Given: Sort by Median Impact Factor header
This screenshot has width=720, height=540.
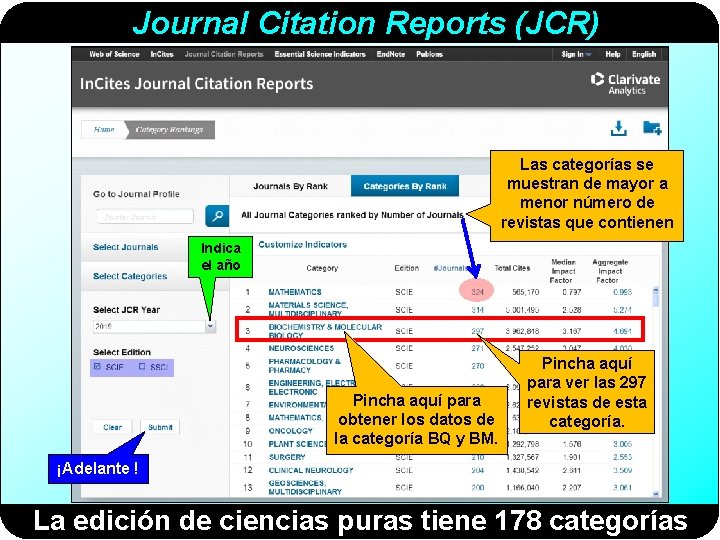Looking at the screenshot, I should coord(563,271).
